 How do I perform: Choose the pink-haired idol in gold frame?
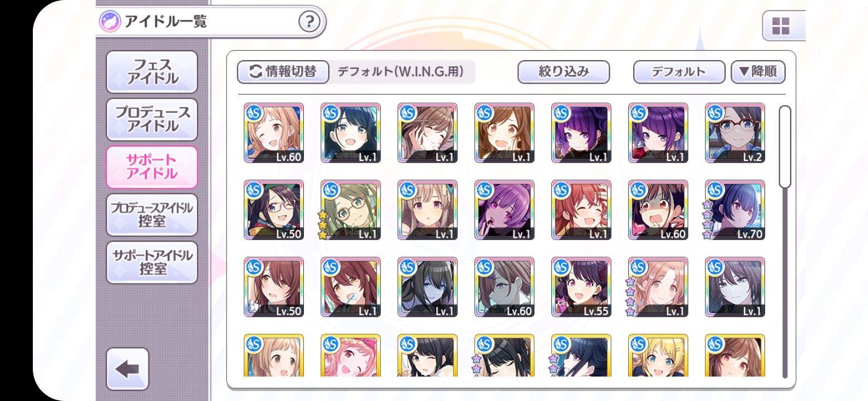351,355
